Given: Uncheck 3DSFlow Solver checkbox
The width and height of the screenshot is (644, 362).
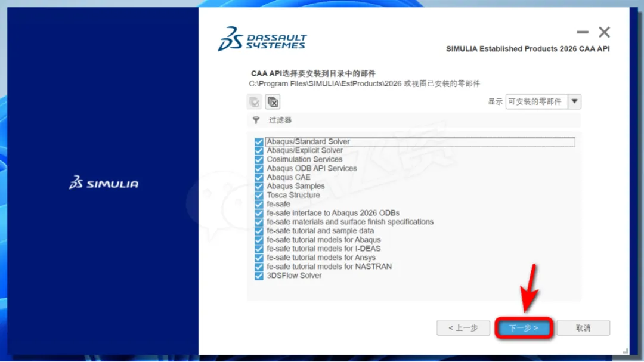Looking at the screenshot, I should [x=259, y=276].
